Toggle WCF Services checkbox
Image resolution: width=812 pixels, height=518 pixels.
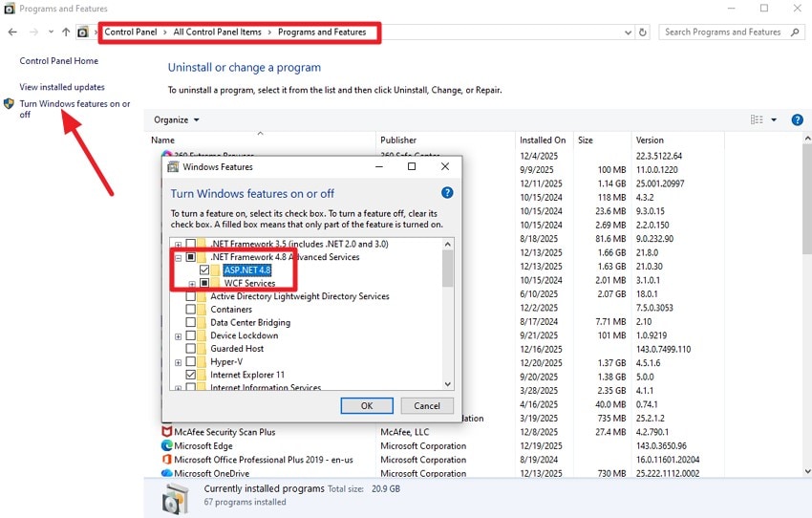[204, 283]
